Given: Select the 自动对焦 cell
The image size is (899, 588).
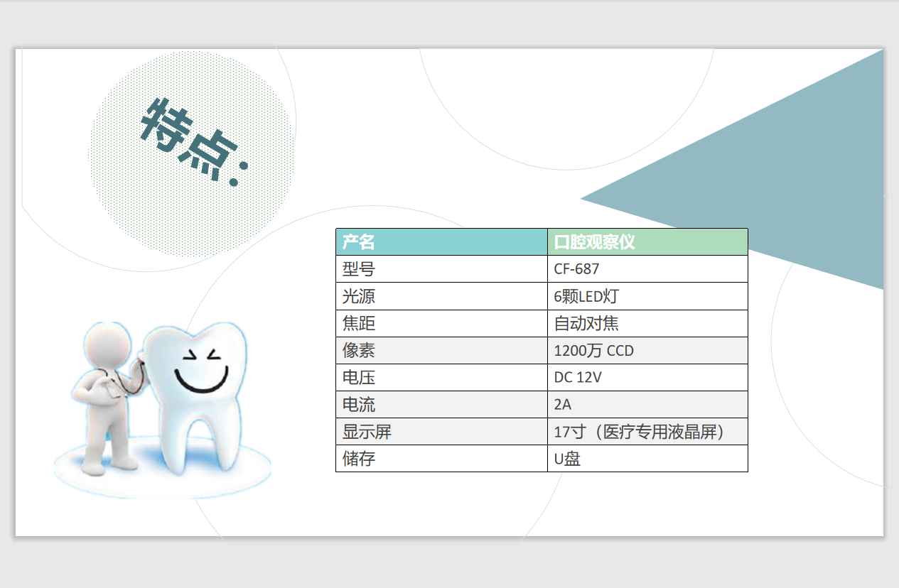Looking at the screenshot, I should (647, 323).
